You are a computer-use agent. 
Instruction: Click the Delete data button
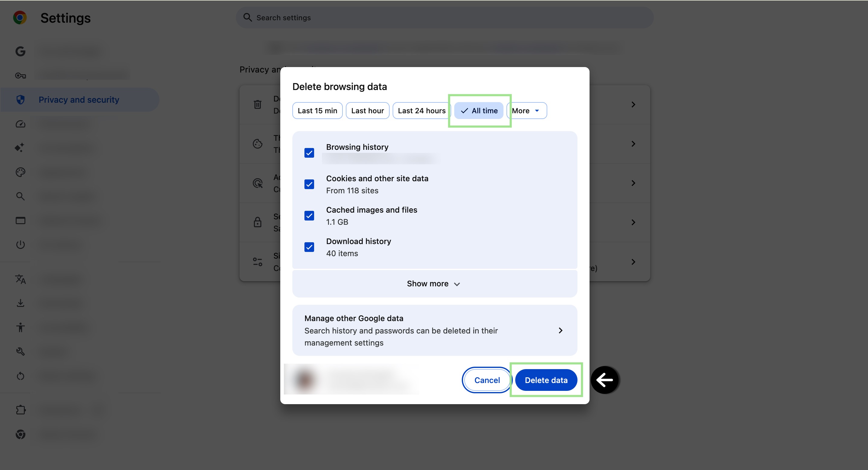point(546,380)
